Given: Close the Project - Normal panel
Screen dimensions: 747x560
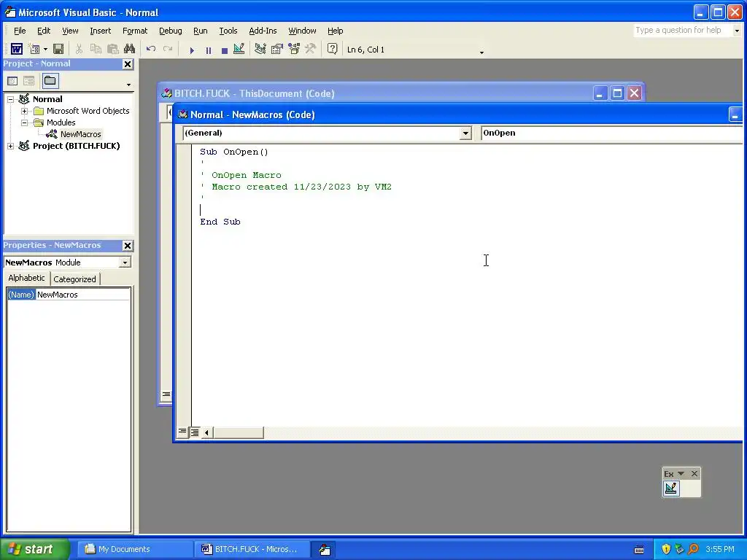Looking at the screenshot, I should pos(128,64).
